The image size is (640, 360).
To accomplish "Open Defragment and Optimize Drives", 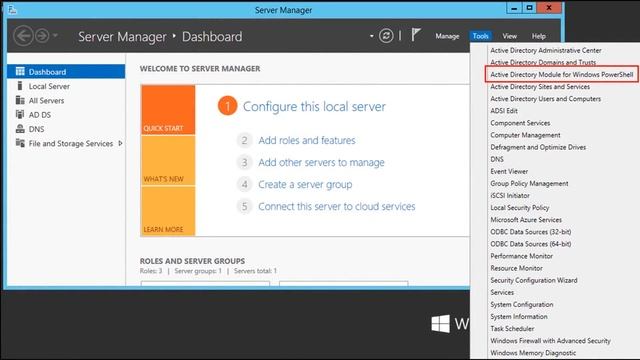I will click(538, 147).
